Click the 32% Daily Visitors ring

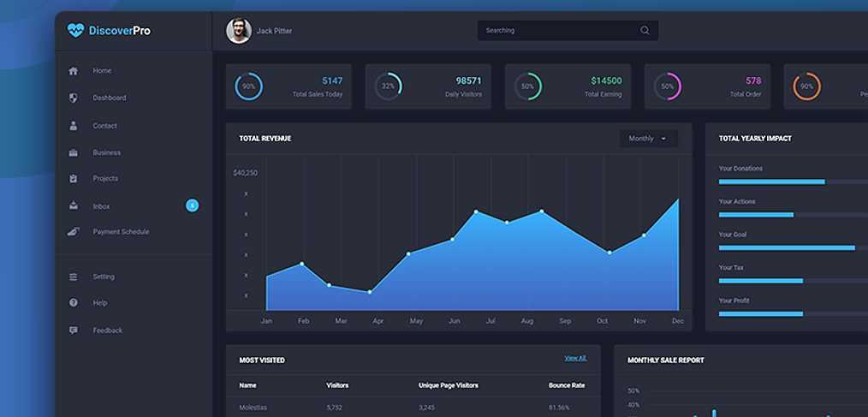point(388,86)
